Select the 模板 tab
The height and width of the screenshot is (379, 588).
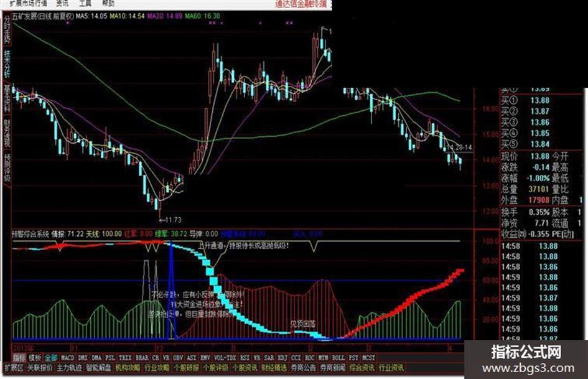(35, 358)
